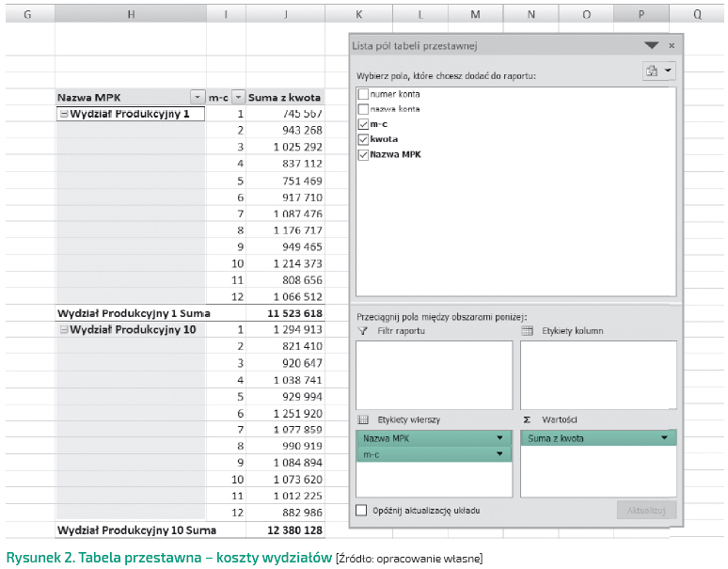The image size is (728, 569).
Task: Select 'Wydział Produkcyjny 1 Suma' cell
Action: click(x=134, y=313)
